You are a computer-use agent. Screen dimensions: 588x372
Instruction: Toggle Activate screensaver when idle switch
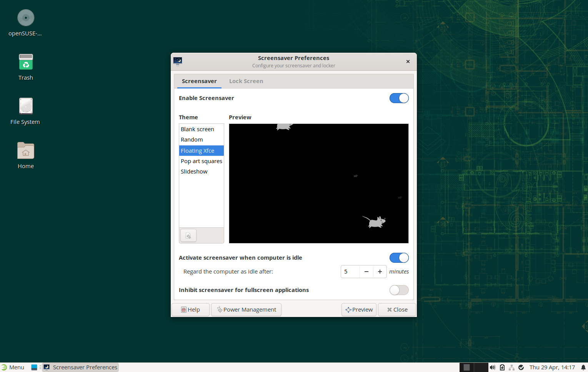click(399, 258)
